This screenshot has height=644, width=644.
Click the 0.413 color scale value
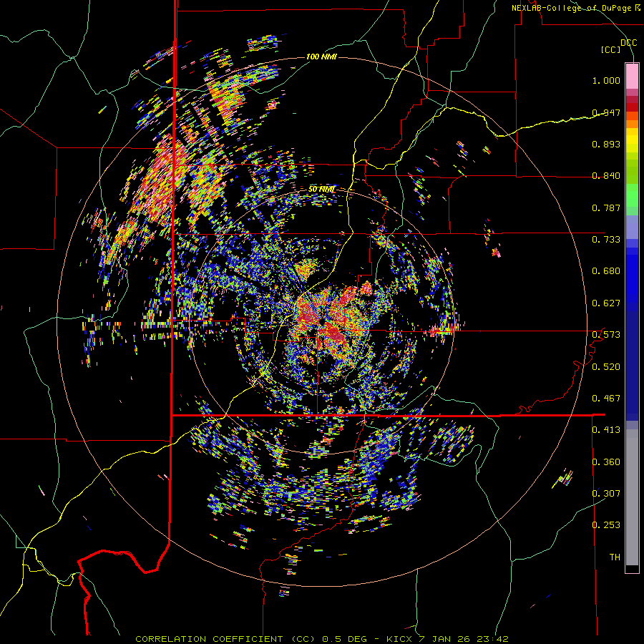click(606, 430)
